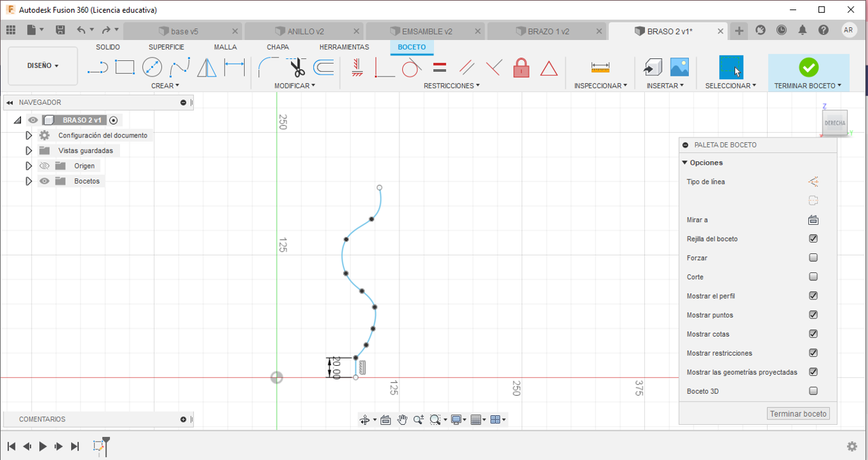Click the Select tool icon

(x=731, y=68)
